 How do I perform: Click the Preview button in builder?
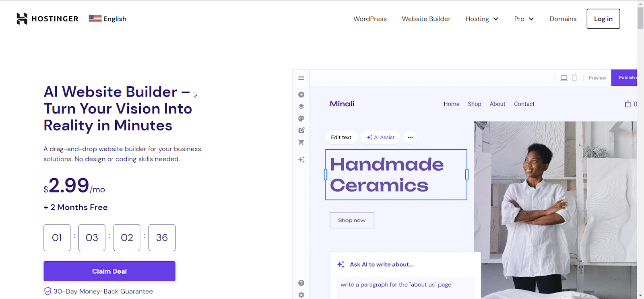point(597,78)
